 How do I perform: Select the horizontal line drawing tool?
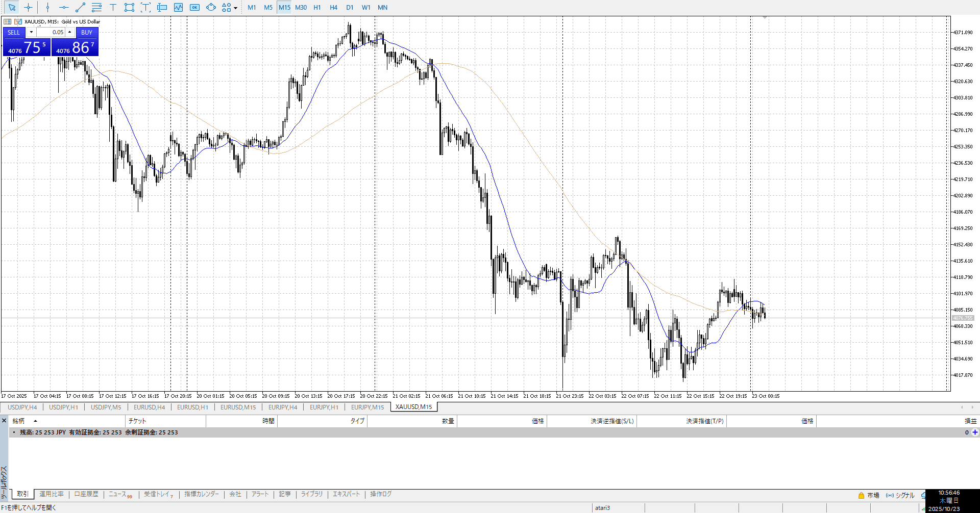click(64, 7)
